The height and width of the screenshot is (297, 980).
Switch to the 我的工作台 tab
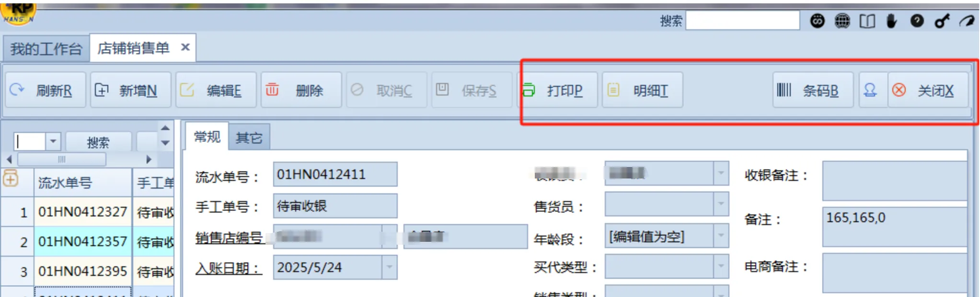tap(46, 48)
